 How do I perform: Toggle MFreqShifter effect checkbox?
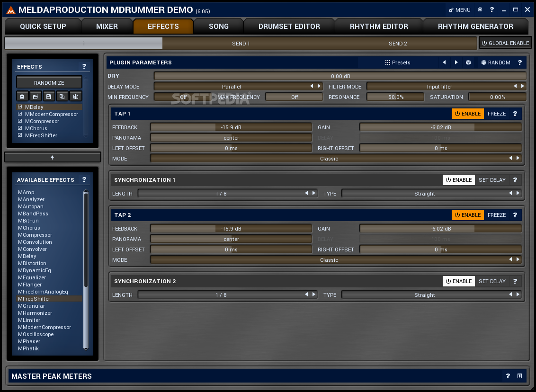coord(20,135)
